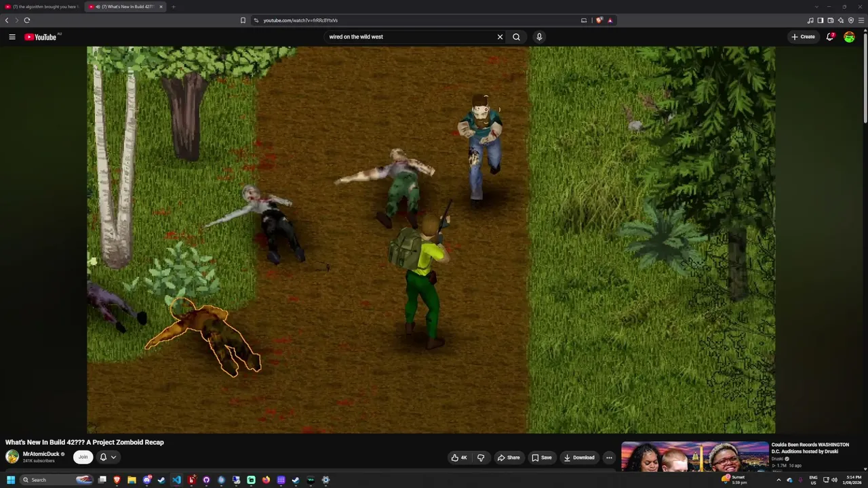The image size is (868, 488).
Task: Show hidden system tray icons
Action: [x=778, y=480]
